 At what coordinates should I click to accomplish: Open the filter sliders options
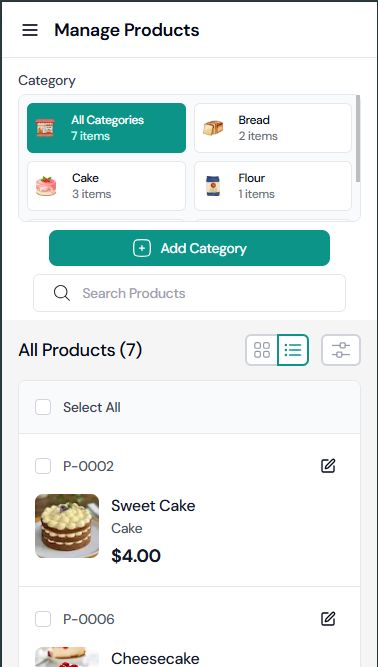coord(341,350)
